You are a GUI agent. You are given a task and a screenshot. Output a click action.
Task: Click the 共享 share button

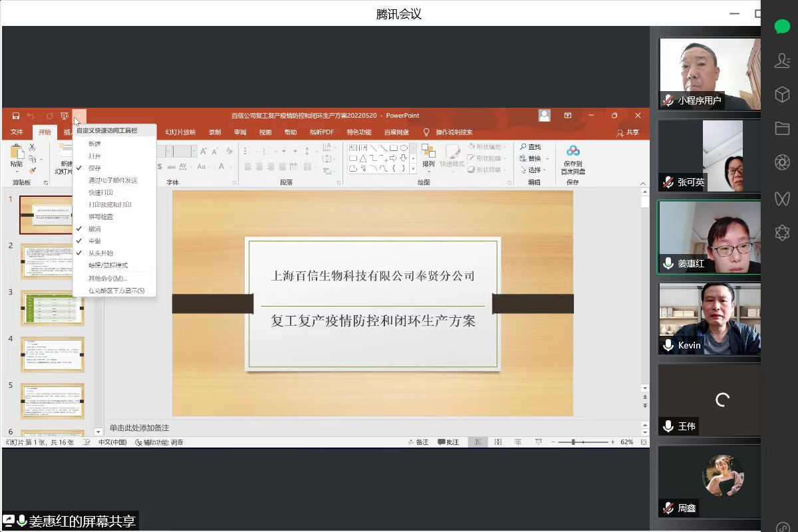point(628,132)
